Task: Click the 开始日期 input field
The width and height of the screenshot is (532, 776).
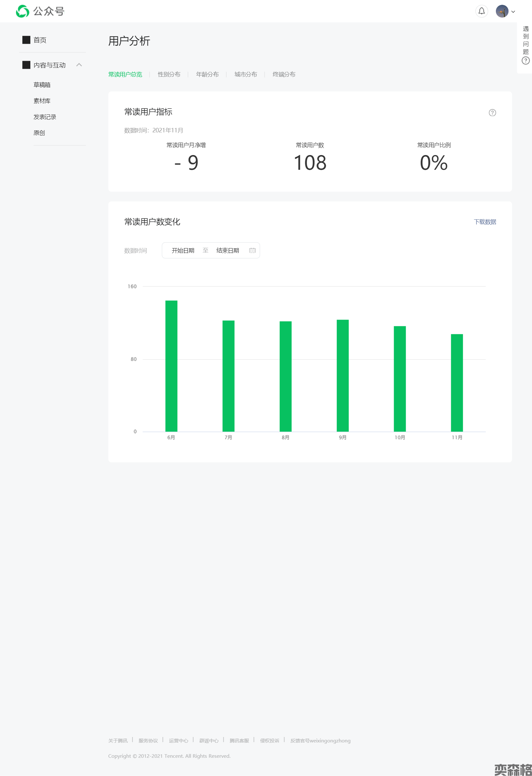Action: pyautogui.click(x=183, y=250)
